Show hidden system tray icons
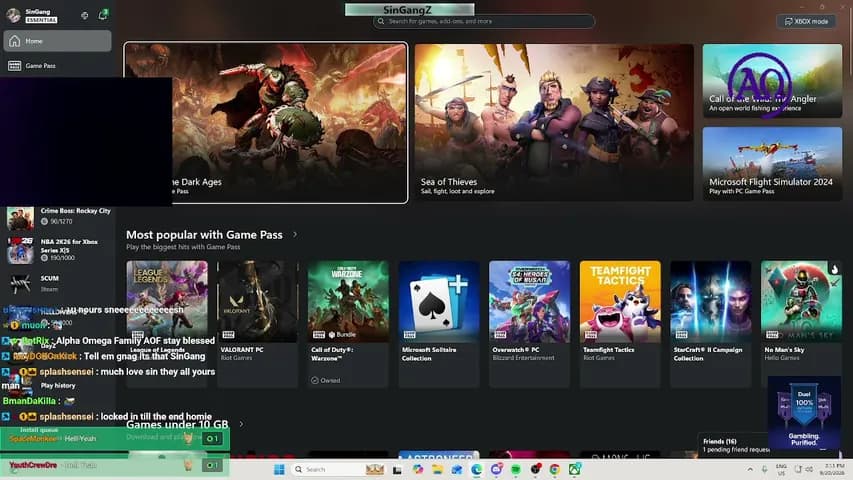This screenshot has height=480, width=853. tap(750, 469)
